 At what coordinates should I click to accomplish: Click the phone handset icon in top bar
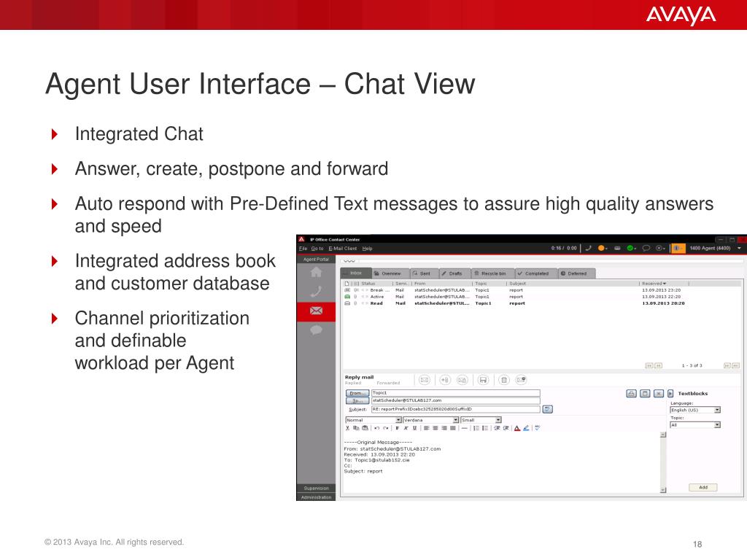[589, 248]
